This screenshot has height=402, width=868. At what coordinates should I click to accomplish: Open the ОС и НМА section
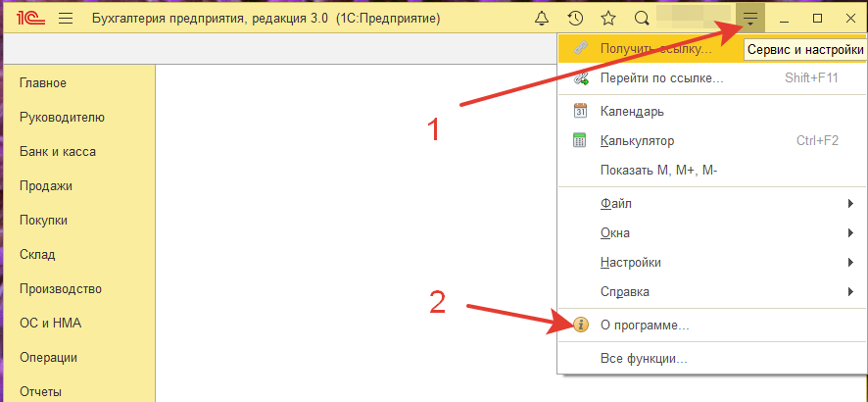pos(50,324)
